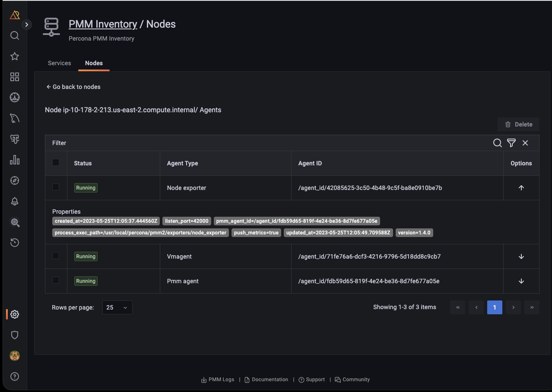Open Rows per page dropdown

(x=117, y=307)
